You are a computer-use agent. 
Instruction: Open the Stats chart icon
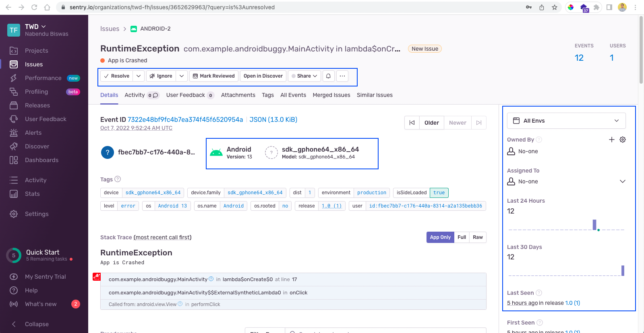[14, 194]
